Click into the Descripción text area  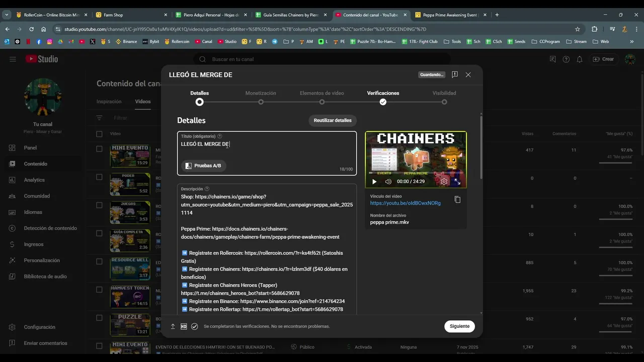point(267,249)
